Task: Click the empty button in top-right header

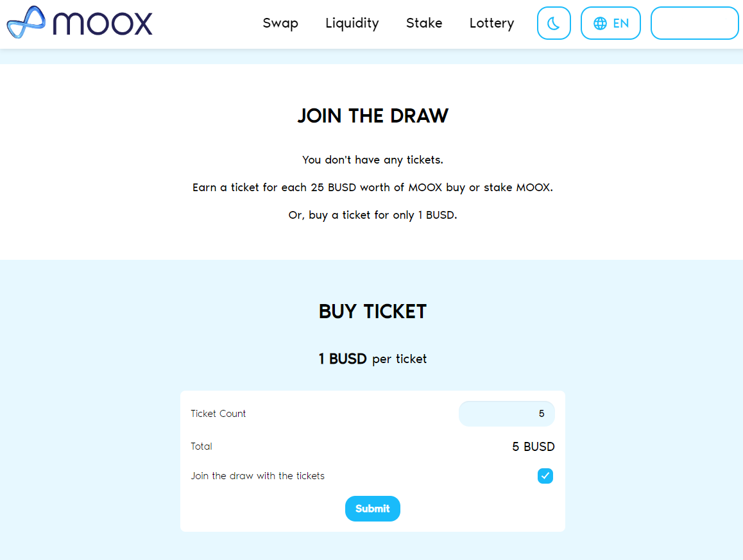Action: [694, 23]
